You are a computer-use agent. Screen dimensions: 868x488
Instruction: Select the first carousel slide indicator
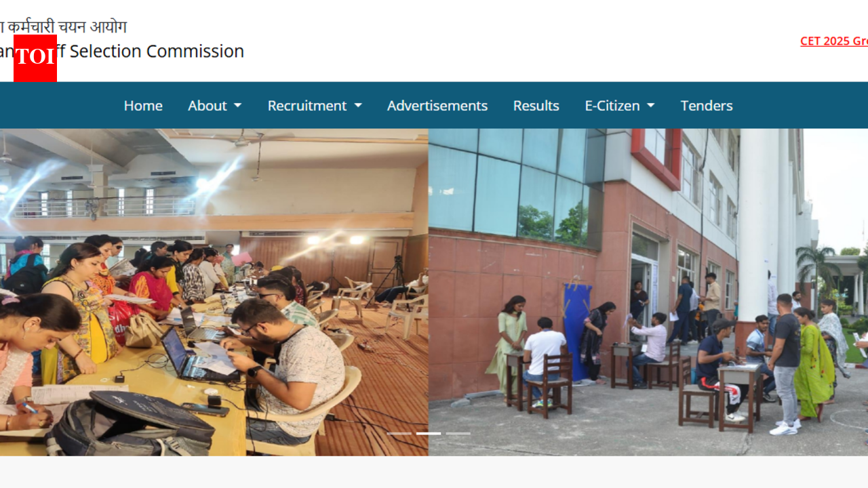399,433
